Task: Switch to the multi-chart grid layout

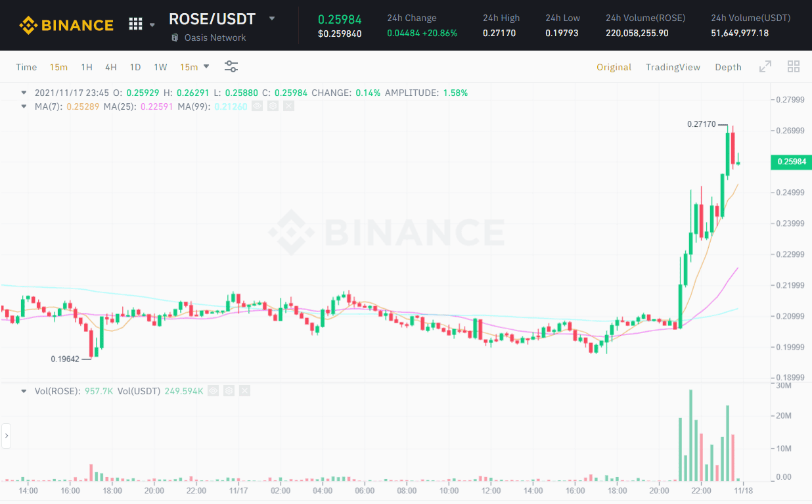Action: pos(793,66)
